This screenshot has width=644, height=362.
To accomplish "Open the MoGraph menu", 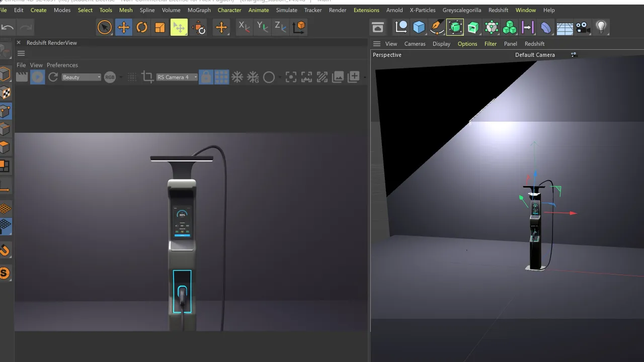I will 199,10.
